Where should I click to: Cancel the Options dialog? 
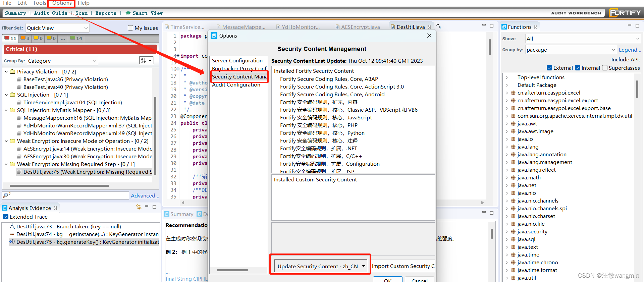(x=419, y=279)
